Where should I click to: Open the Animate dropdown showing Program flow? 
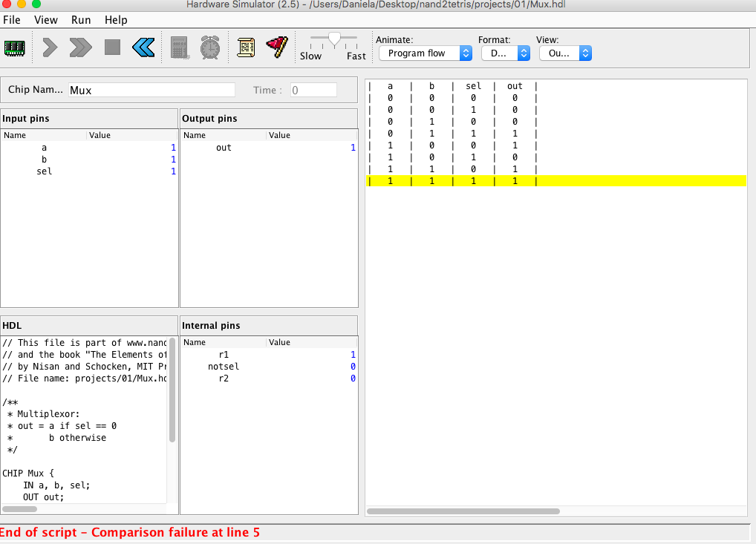pyautogui.click(x=425, y=53)
